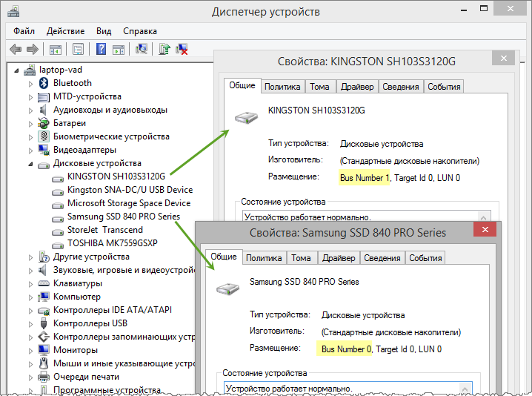Select Контроллеры запоминающих устройств category
The width and height of the screenshot is (532, 396).
[124, 337]
